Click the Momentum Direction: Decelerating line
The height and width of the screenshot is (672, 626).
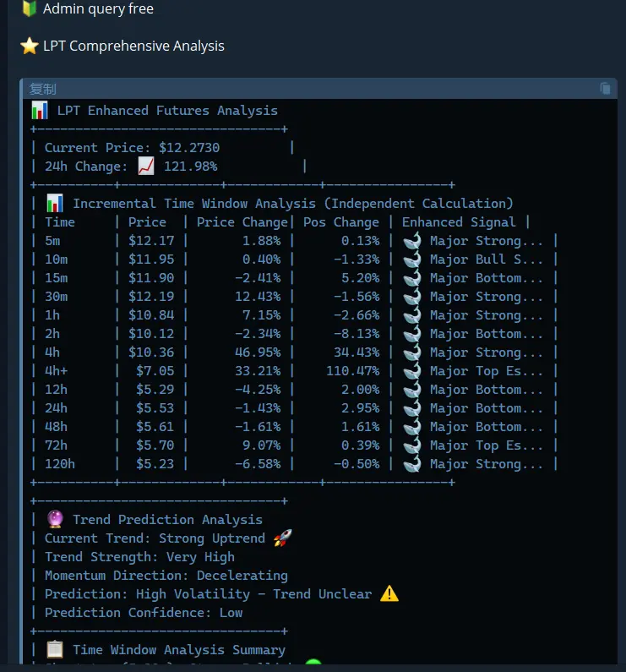(166, 576)
